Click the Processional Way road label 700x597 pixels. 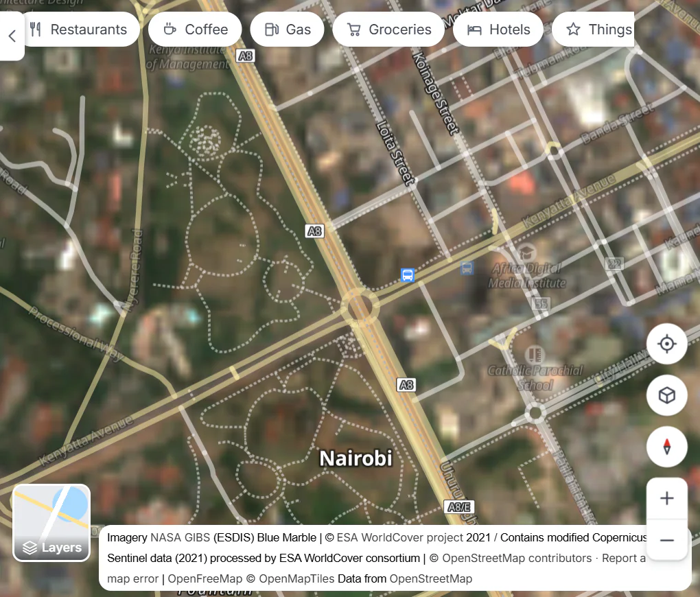[76, 333]
